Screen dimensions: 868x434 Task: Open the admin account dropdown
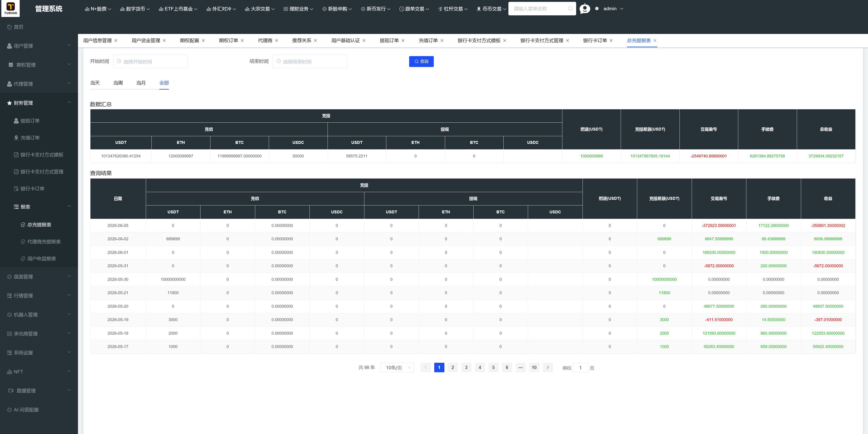[x=613, y=9]
